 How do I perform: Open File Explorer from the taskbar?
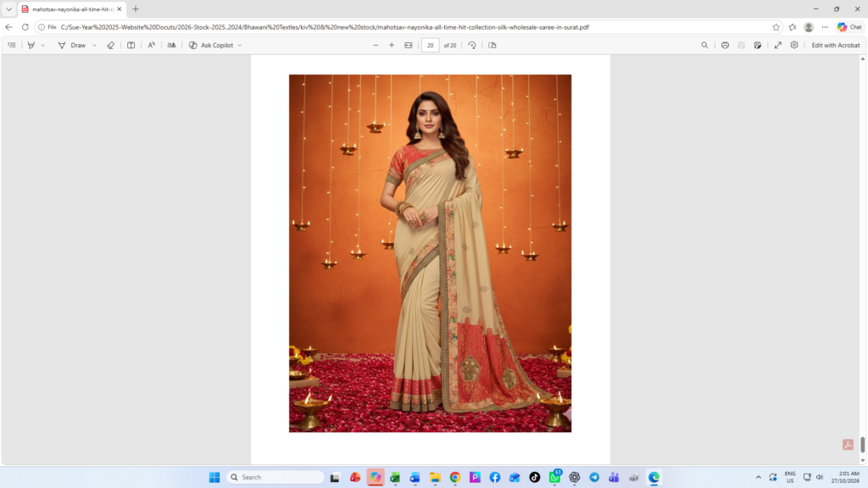[x=435, y=478]
